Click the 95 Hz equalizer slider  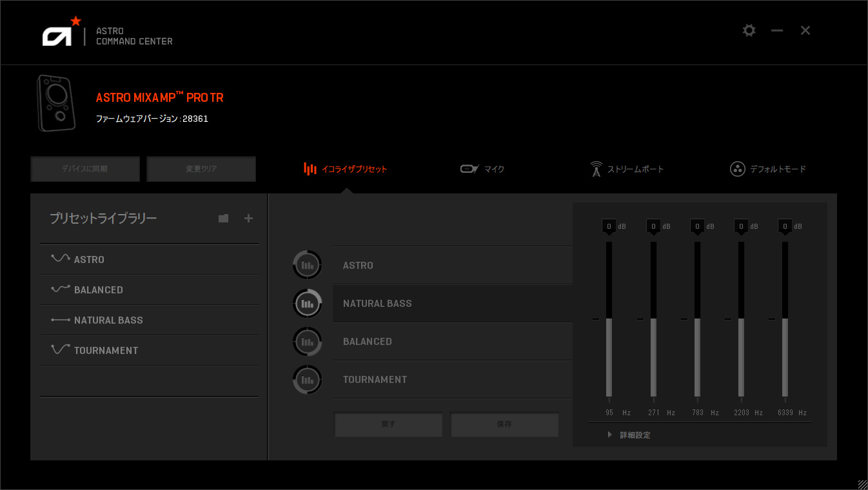point(609,319)
